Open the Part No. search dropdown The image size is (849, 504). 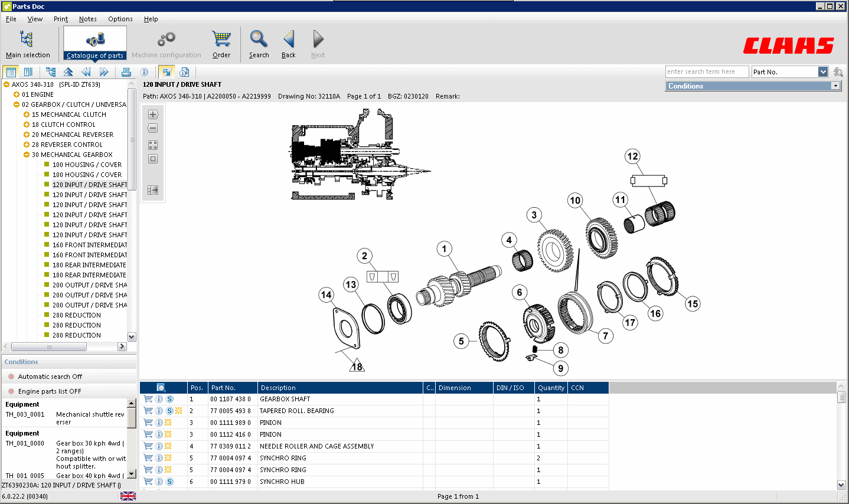pos(823,71)
